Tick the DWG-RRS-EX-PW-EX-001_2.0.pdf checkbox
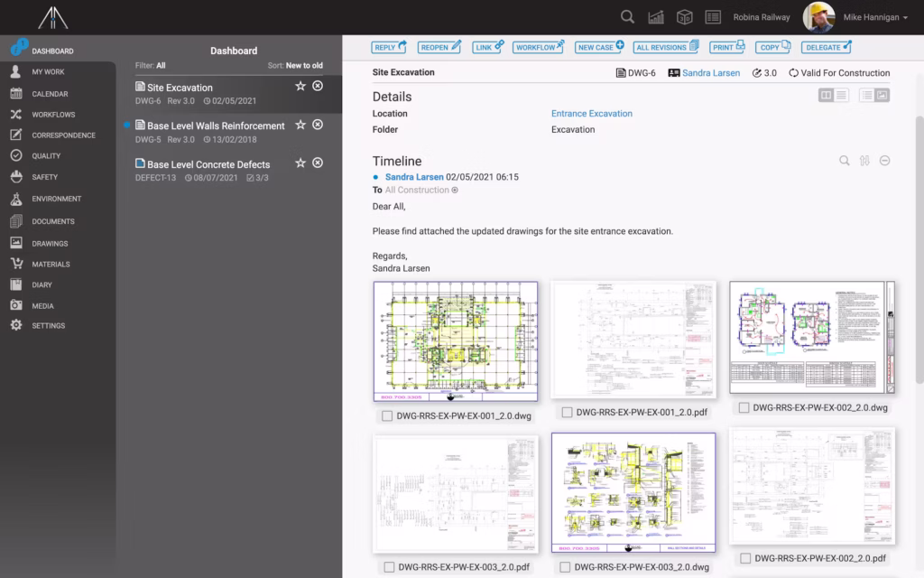924x578 pixels. [567, 412]
